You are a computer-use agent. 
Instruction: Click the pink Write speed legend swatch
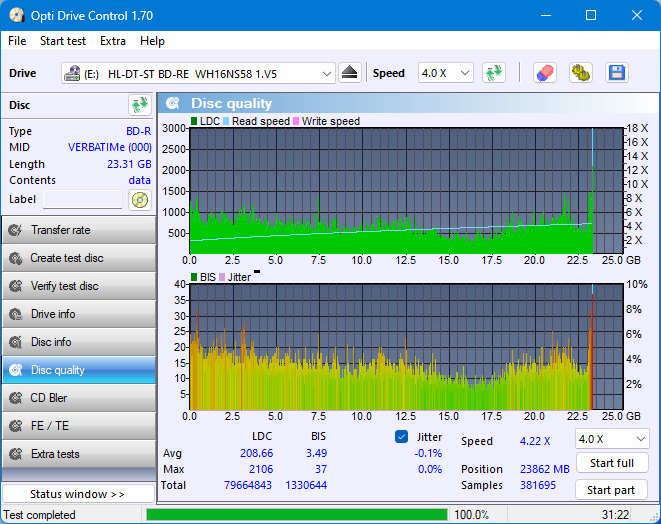click(296, 121)
